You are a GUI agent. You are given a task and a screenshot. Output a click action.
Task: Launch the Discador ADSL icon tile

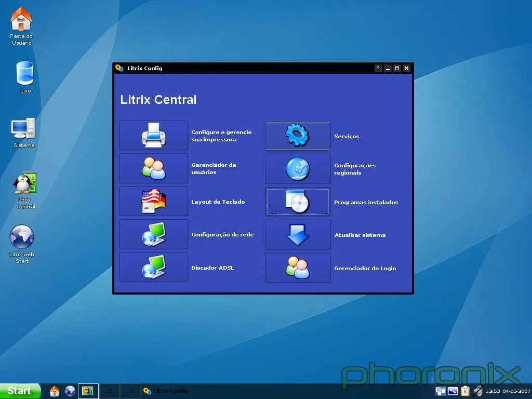pyautogui.click(x=154, y=268)
